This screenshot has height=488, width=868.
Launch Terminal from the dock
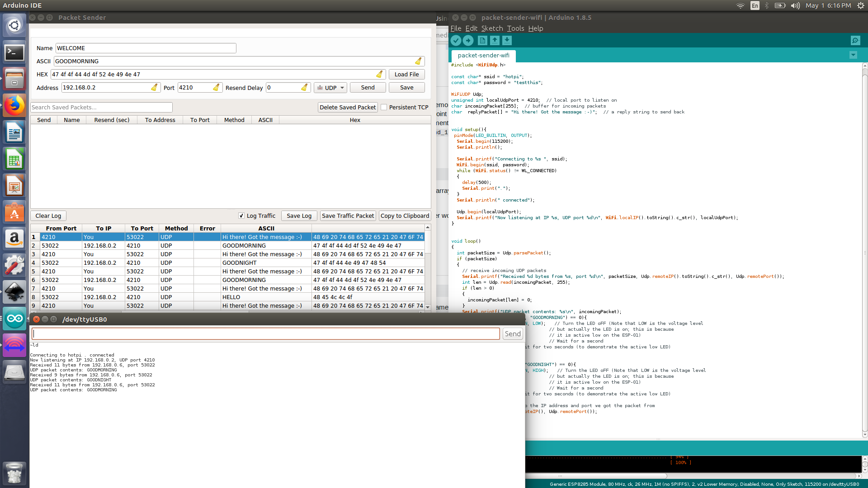pyautogui.click(x=14, y=52)
